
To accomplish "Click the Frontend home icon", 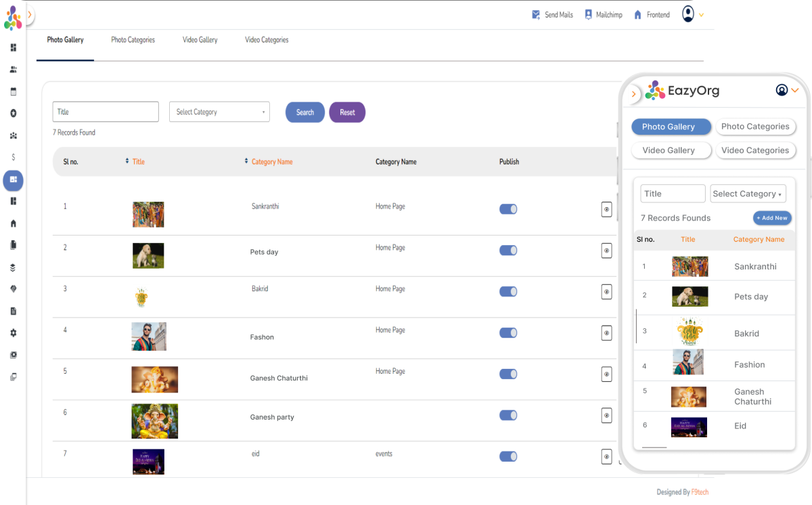I will 637,15.
